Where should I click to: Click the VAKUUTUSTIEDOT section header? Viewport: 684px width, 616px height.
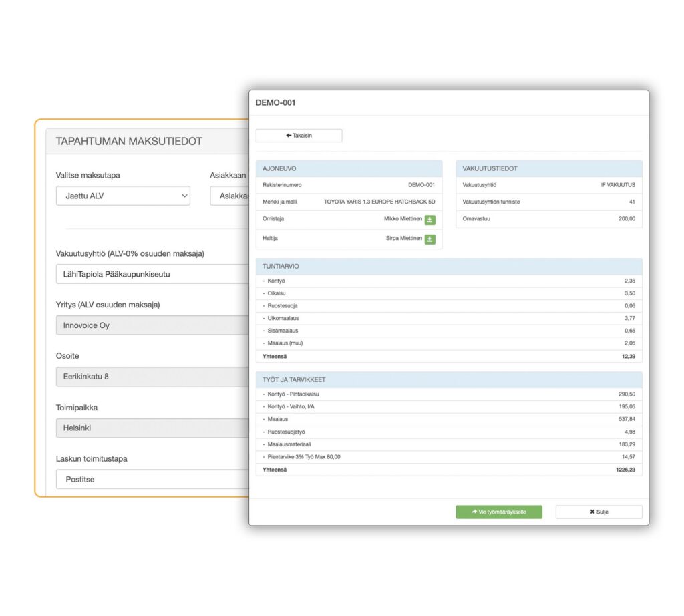[x=549, y=169]
